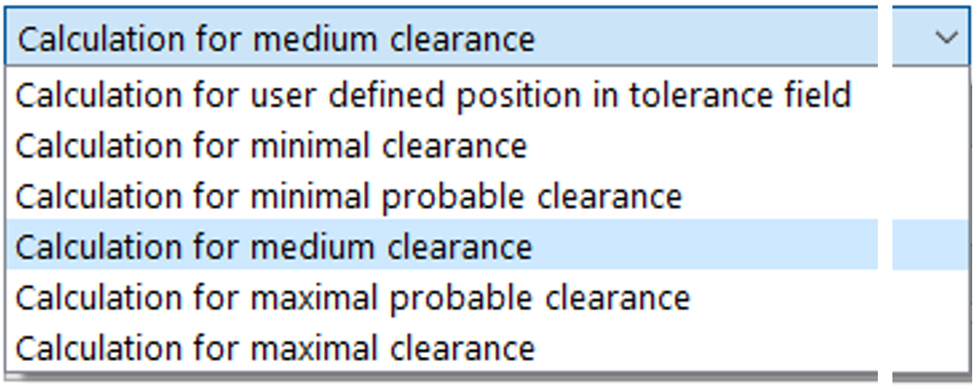Click the last entry in the dropdown list
Image resolution: width=980 pixels, height=390 pixels.
275,347
